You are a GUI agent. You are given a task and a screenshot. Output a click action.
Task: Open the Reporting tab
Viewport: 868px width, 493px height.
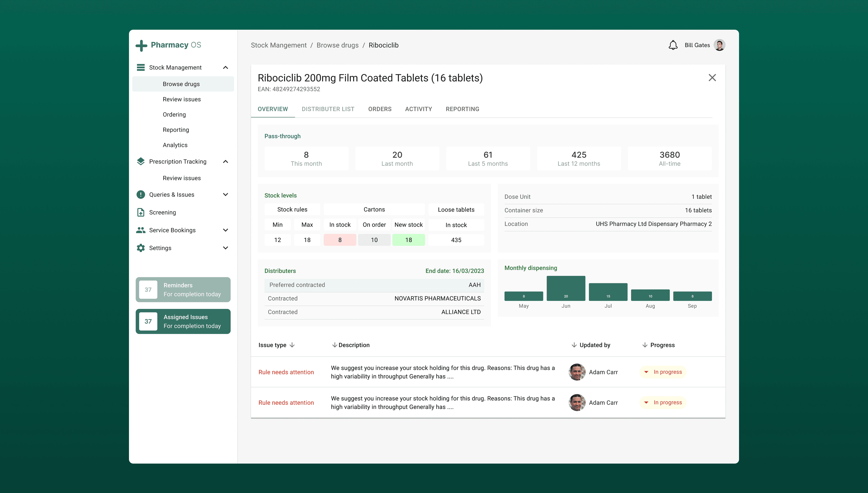click(x=462, y=109)
